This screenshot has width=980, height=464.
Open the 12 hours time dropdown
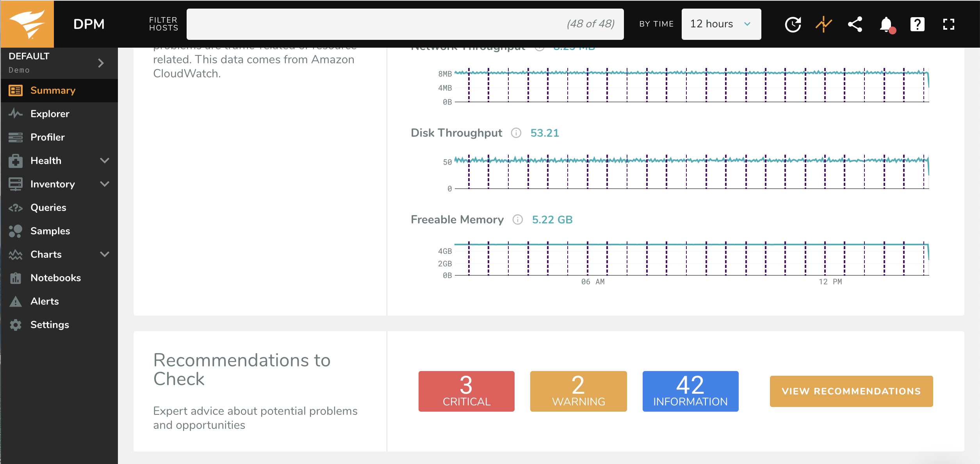[721, 24]
